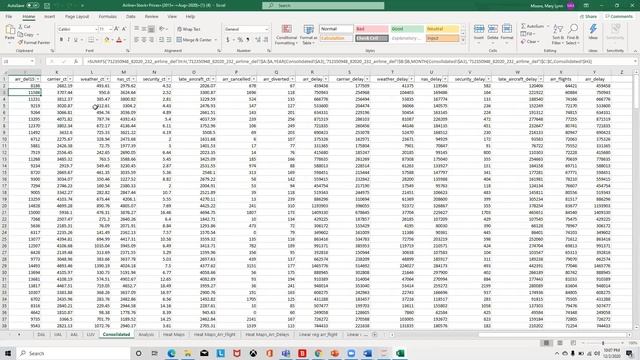Click the Name Box field
The height and width of the screenshot is (360, 640).
[x=18, y=61]
